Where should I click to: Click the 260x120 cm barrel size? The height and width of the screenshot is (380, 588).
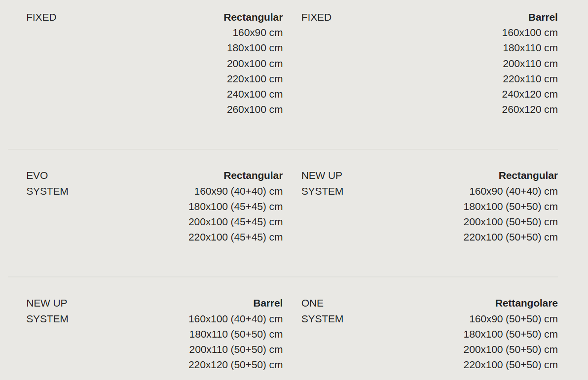pos(530,109)
